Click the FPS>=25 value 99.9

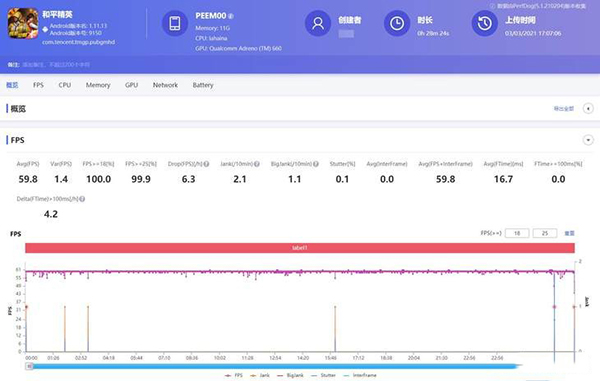pyautogui.click(x=141, y=179)
